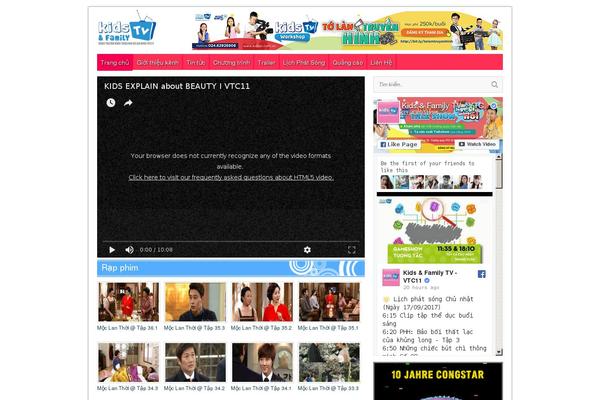Click the Facebook widget scrollbar thumb
This screenshot has height=400, width=600.
[x=499, y=174]
